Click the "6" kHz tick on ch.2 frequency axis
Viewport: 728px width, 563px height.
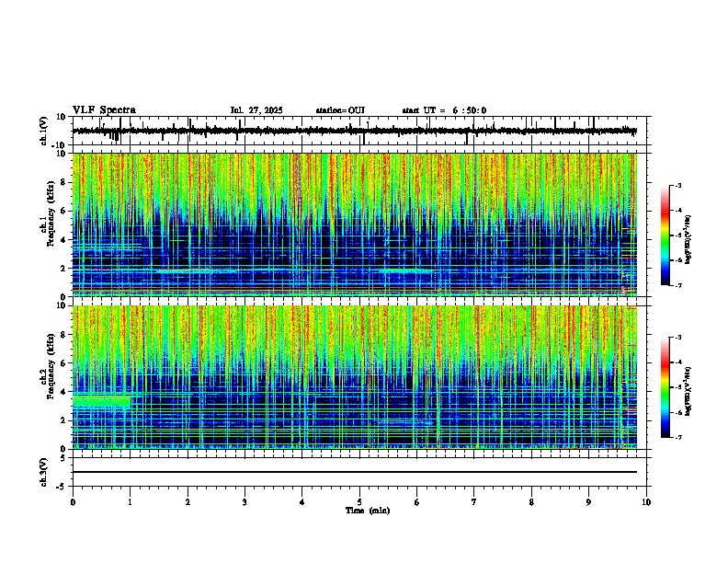pyautogui.click(x=64, y=362)
